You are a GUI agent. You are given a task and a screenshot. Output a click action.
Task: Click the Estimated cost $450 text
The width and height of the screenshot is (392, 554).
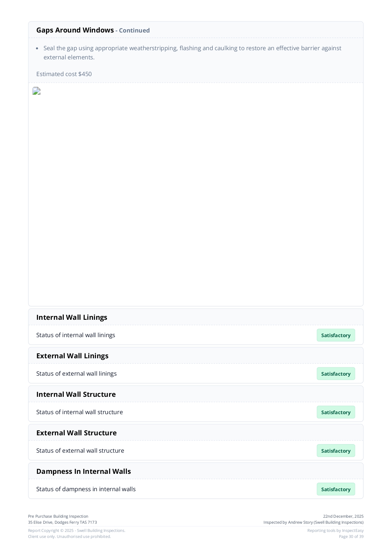pos(64,74)
